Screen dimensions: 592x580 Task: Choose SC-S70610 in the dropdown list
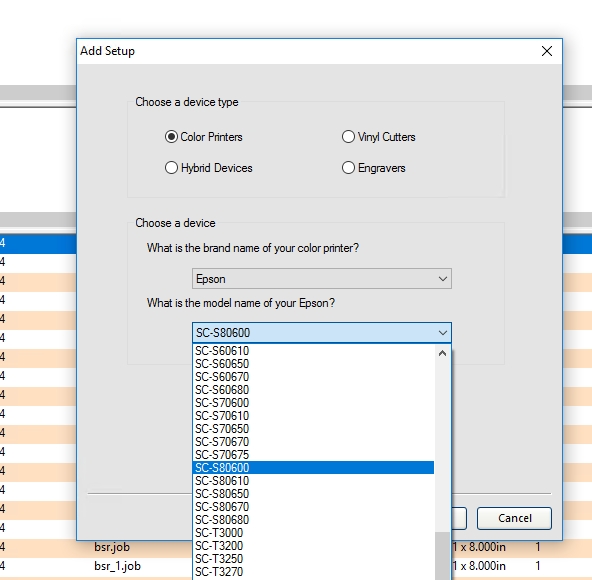313,416
